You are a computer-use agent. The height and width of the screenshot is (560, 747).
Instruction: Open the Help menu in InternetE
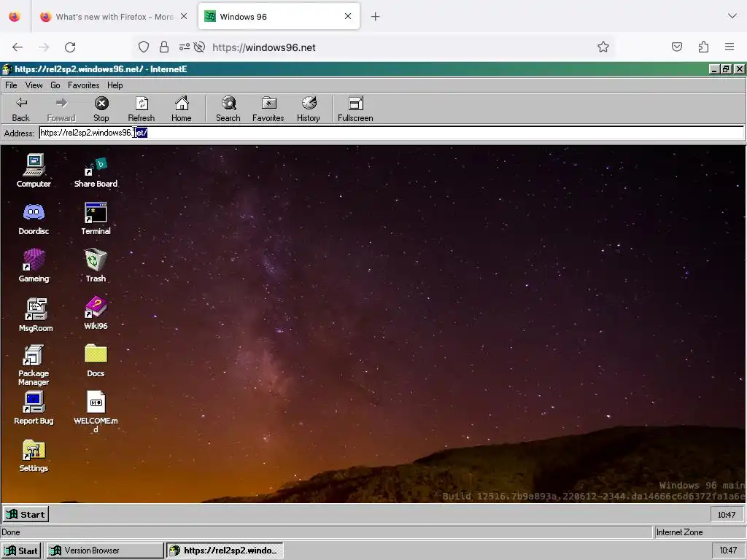(115, 85)
